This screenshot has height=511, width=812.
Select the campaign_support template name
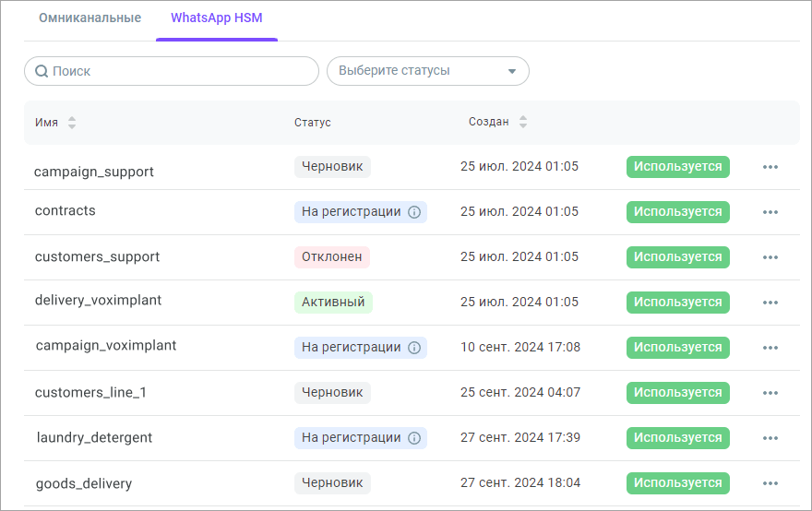pos(94,172)
